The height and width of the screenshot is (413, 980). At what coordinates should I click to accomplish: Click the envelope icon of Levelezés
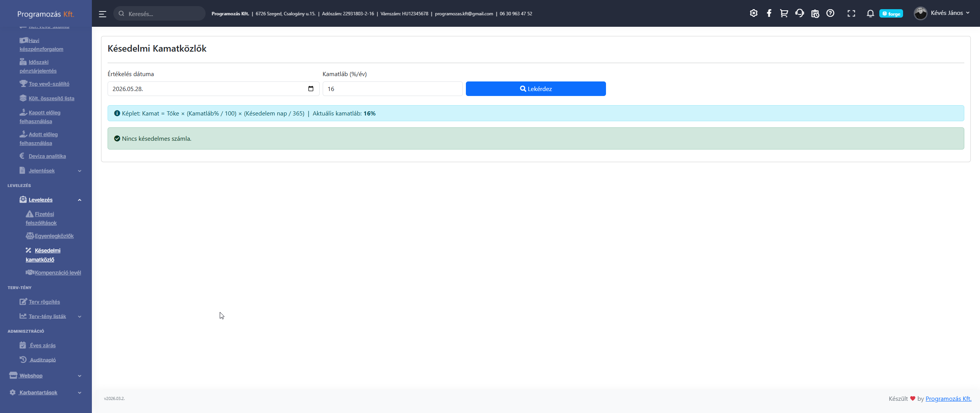tap(23, 199)
